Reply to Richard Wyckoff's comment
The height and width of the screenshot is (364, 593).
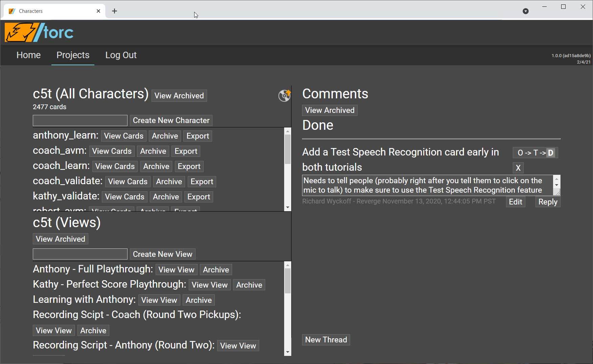[x=548, y=202]
